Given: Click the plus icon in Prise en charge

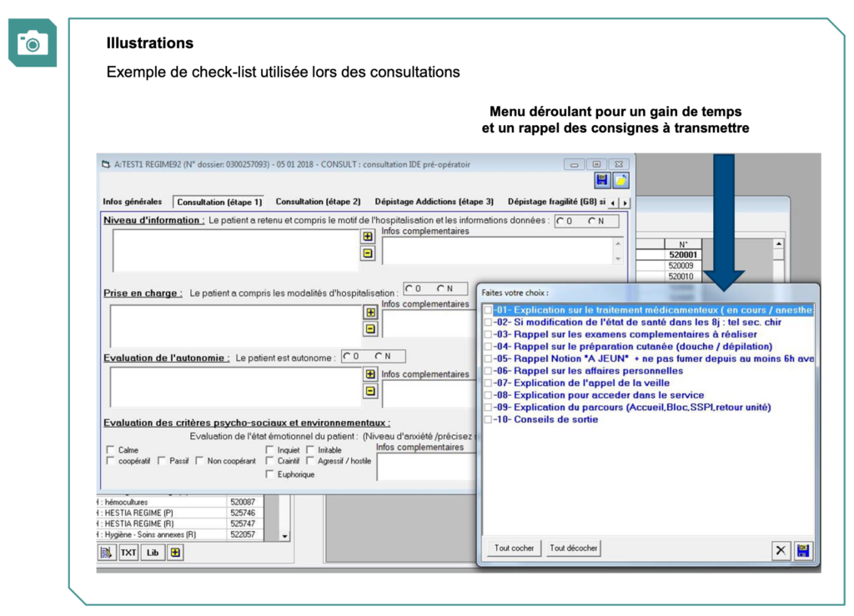Looking at the screenshot, I should 370,313.
